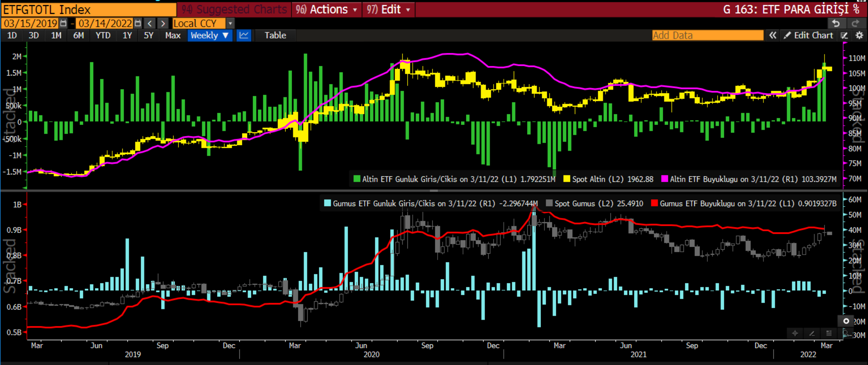Select the draw line annotation tool
Image resolution: width=868 pixels, height=365 pixels.
tap(812, 333)
